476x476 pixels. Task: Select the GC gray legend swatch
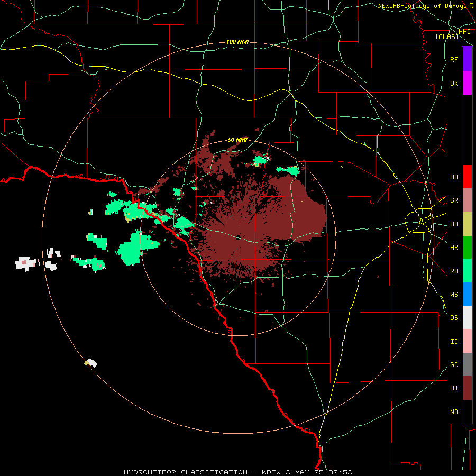[x=467, y=364]
